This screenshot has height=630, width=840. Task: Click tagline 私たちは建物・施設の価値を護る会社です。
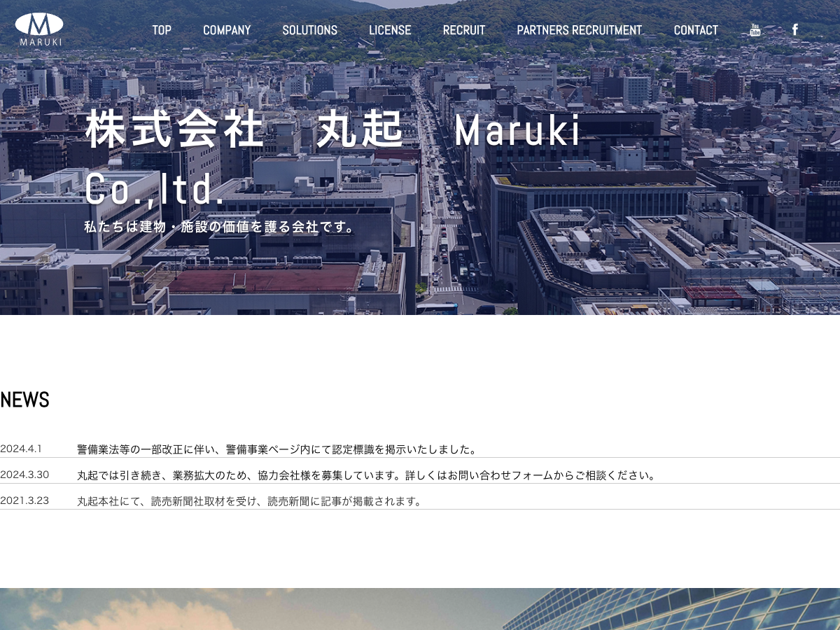point(220,227)
